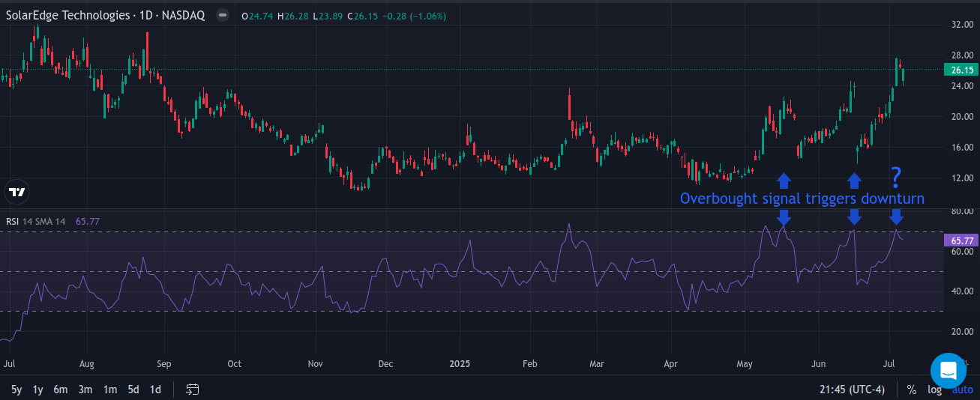This screenshot has width=980, height=400.
Task: Click the Feb label on time axis
Action: pyautogui.click(x=529, y=364)
